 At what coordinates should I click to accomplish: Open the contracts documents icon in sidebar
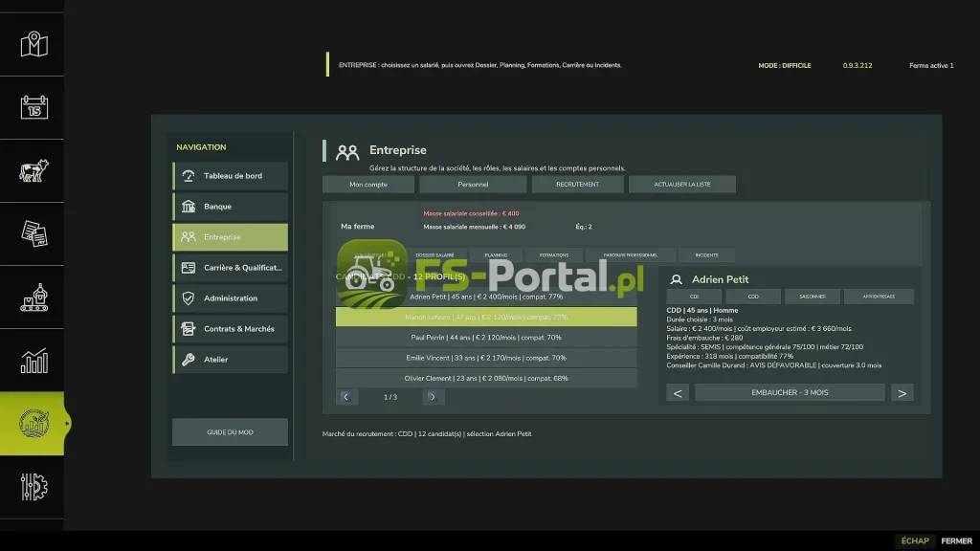pos(33,233)
